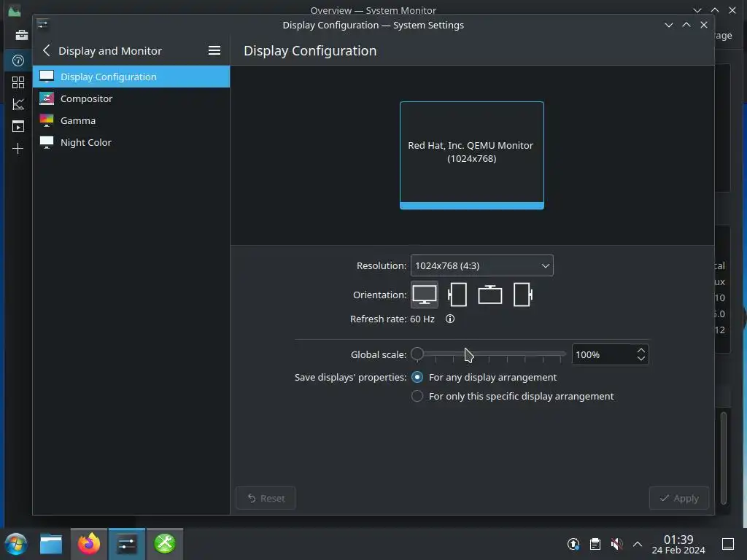Decrease global scale with down arrow

point(640,359)
